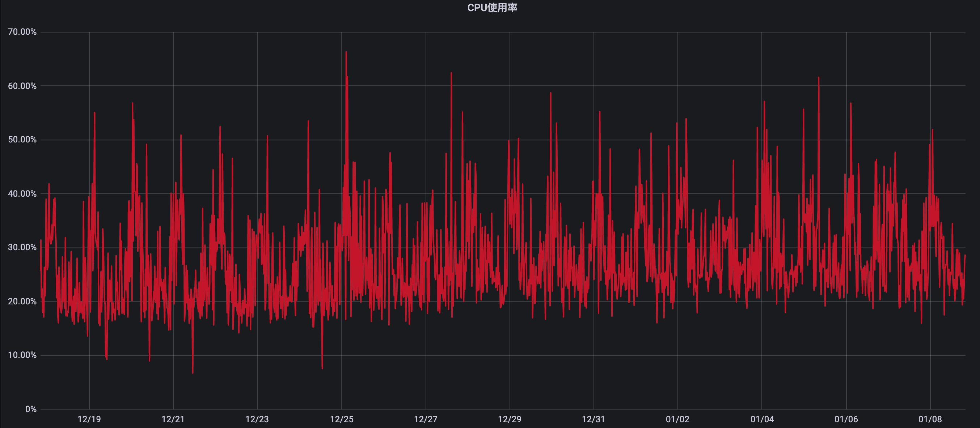Viewport: 980px width, 428px height.
Task: Click the 12/27 date label
Action: coord(425,419)
